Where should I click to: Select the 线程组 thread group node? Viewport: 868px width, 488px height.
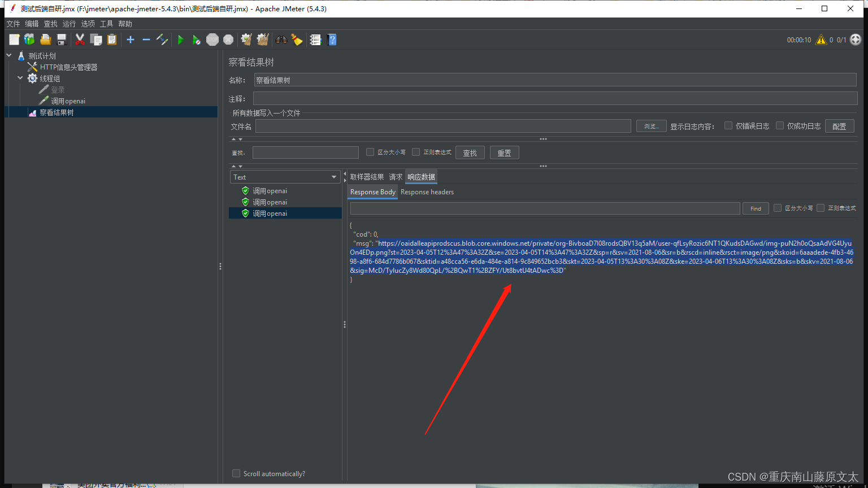50,79
